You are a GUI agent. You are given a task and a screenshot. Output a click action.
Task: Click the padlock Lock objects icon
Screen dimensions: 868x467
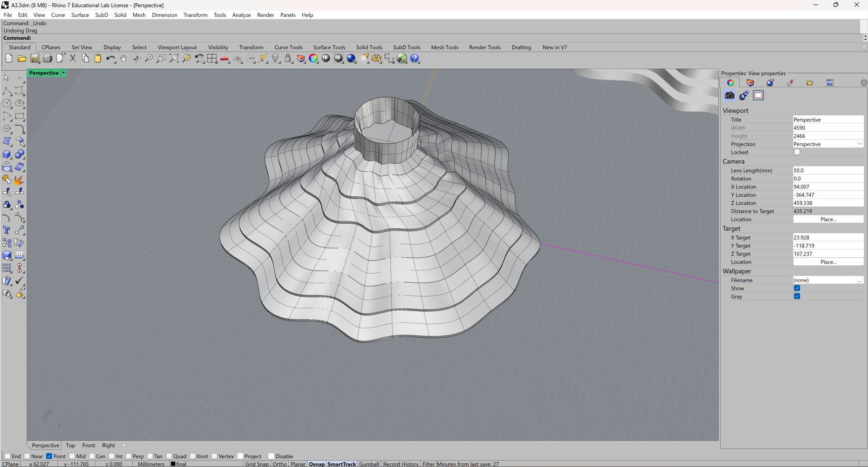(288, 58)
